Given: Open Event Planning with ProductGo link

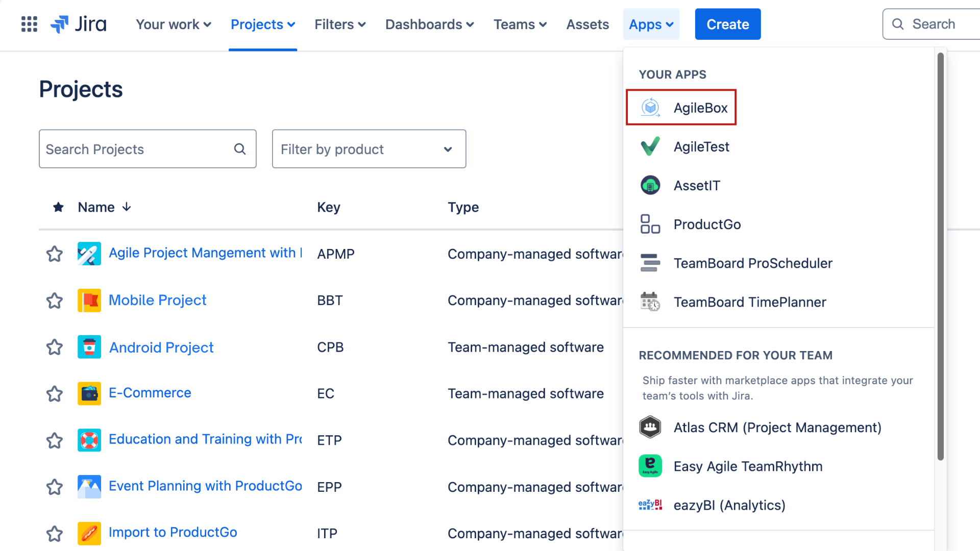Looking at the screenshot, I should click(x=205, y=486).
